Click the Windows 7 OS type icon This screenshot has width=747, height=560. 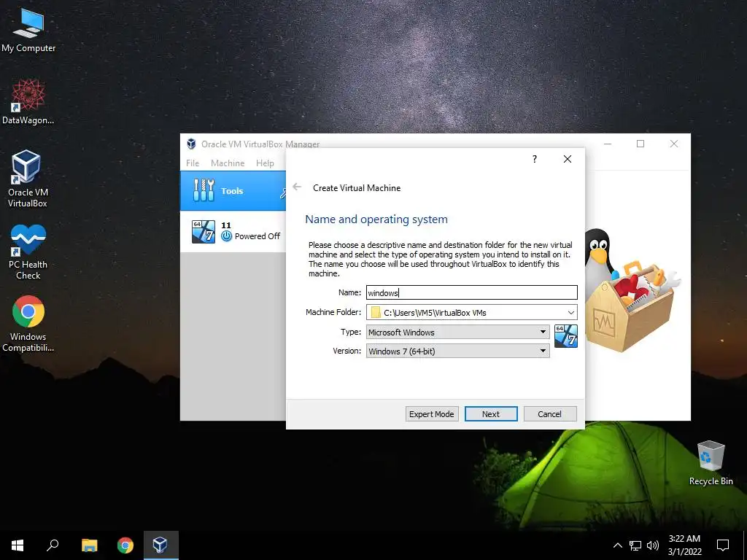point(566,336)
